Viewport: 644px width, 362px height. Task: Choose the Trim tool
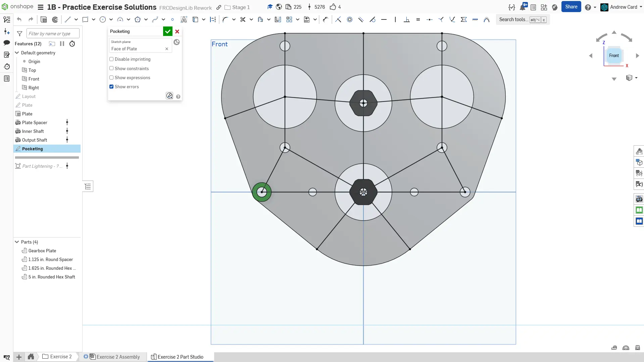tap(243, 19)
